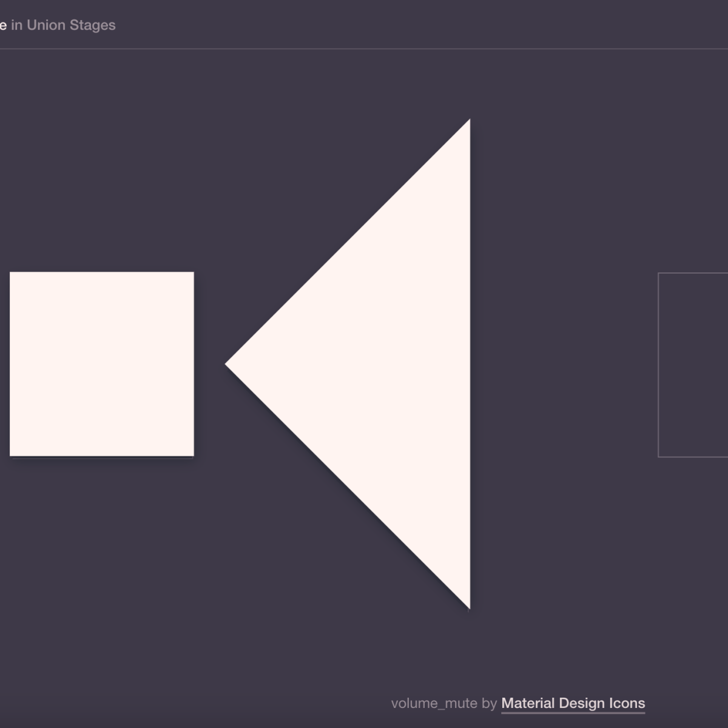The width and height of the screenshot is (728, 728).
Task: Click the word "Union" in the header
Action: [45, 25]
